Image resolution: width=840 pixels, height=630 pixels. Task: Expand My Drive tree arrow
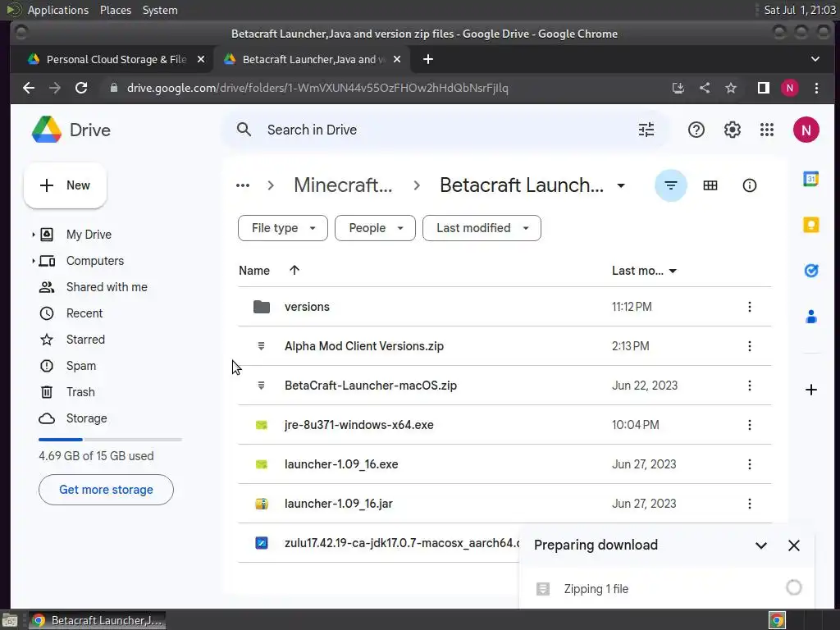pos(33,235)
